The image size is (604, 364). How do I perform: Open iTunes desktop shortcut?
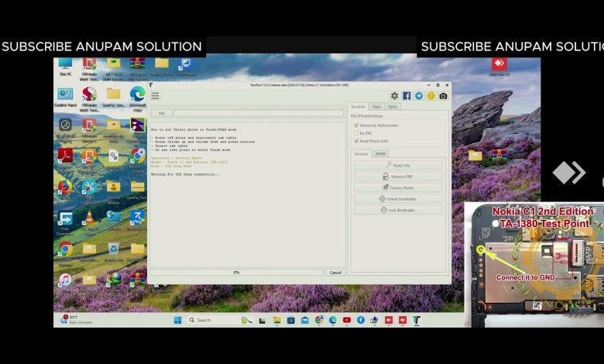pos(65,282)
